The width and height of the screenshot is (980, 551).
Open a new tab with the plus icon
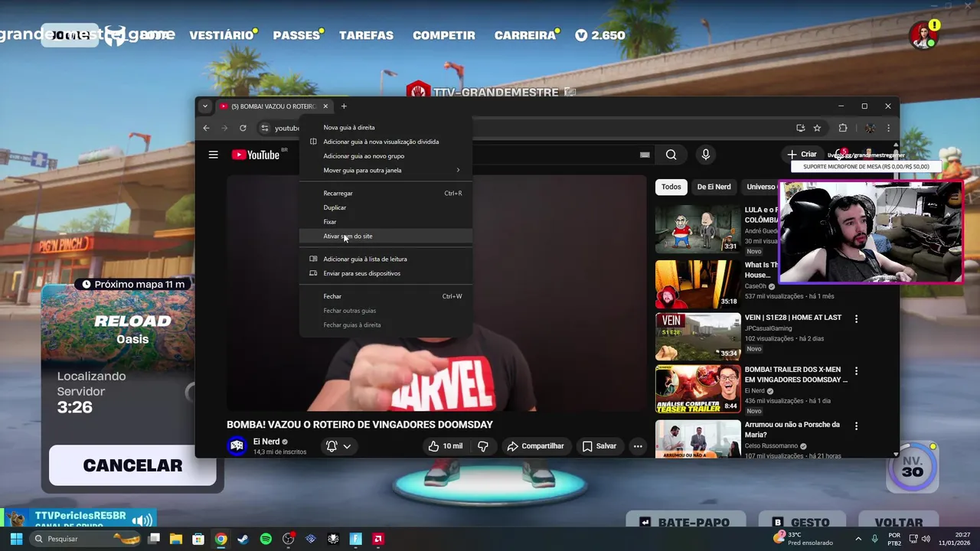[x=344, y=106]
